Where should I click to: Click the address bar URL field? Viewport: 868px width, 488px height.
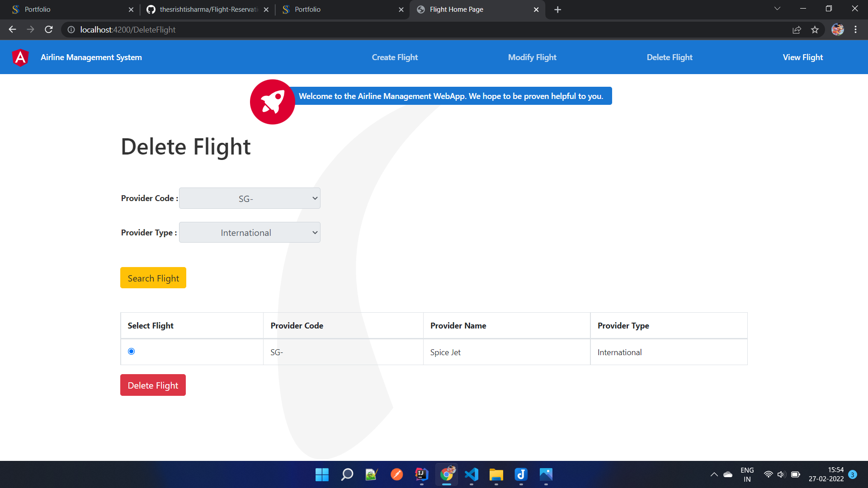click(181, 30)
